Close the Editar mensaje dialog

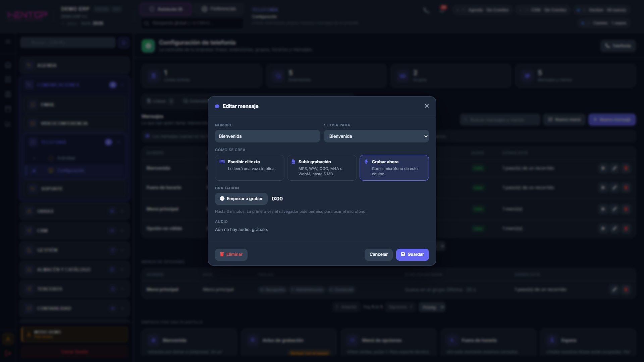click(427, 106)
